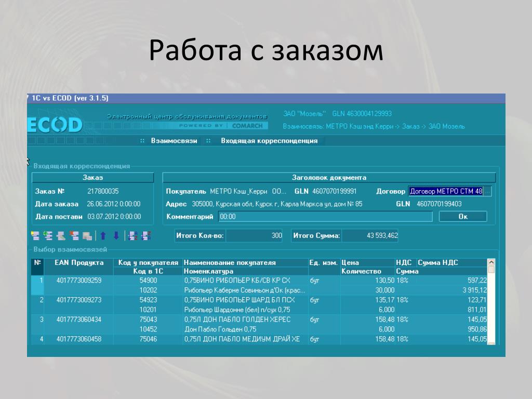Click the table scrollbar up arrow
Screen dimensions: 532x399
[491, 262]
